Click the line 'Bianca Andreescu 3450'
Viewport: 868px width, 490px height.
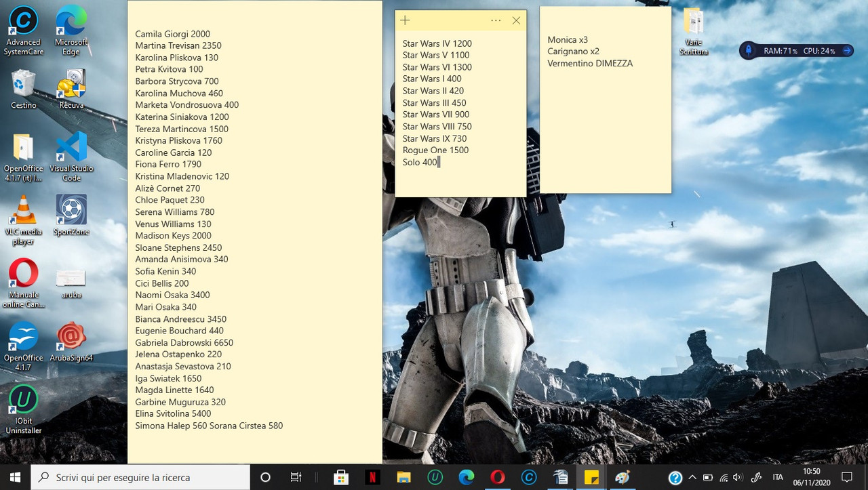181,319
